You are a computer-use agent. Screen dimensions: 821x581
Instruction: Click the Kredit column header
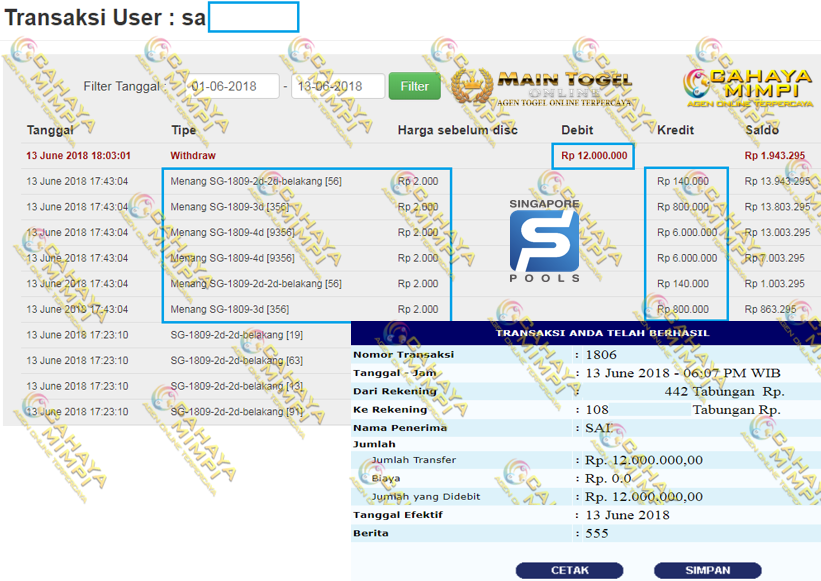[x=675, y=130]
